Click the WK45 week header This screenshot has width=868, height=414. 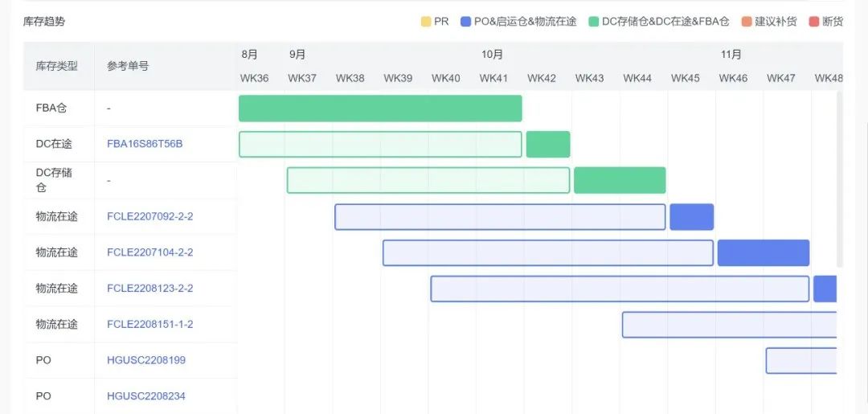(x=686, y=78)
